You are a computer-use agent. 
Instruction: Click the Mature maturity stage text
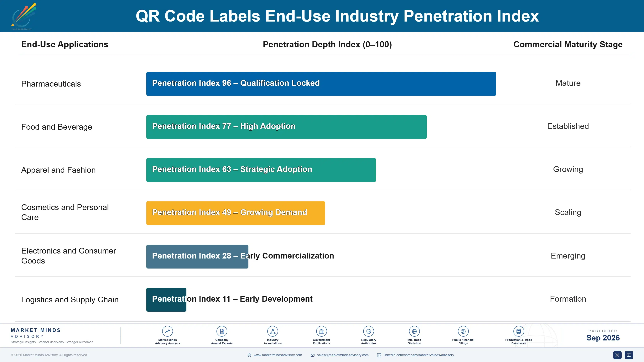coord(568,83)
